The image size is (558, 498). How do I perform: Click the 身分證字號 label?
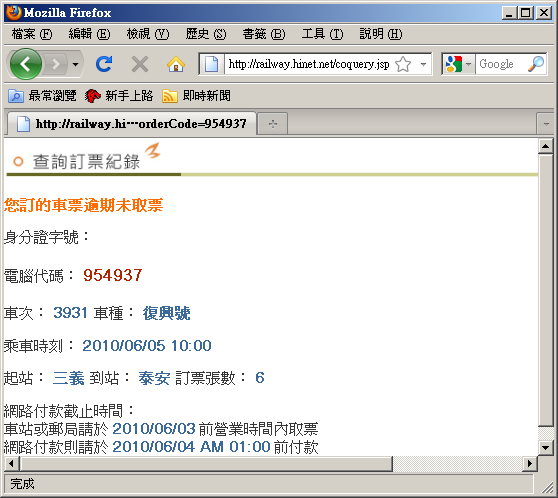(47, 237)
